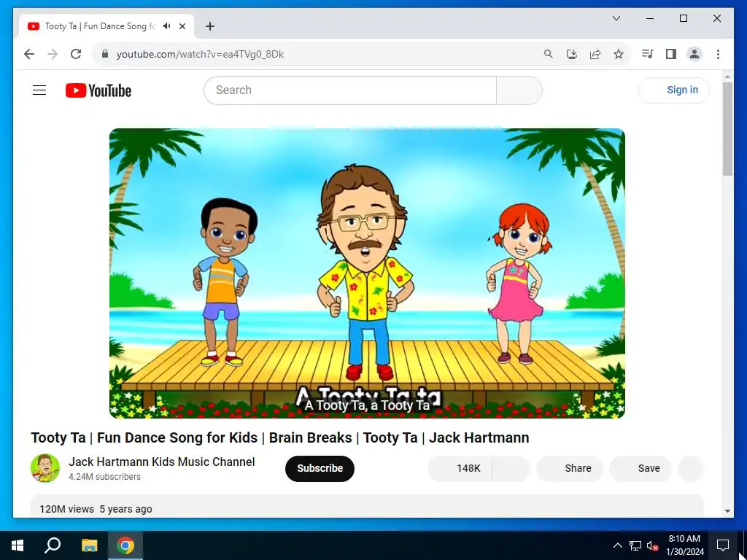Click the scrollbar up arrow
Viewport: 747px width, 560px height.
coord(727,76)
